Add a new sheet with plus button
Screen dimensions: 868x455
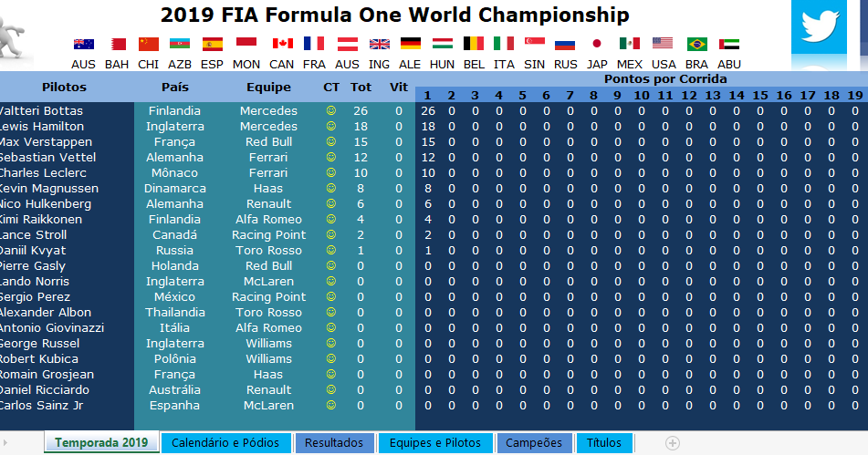tap(673, 443)
